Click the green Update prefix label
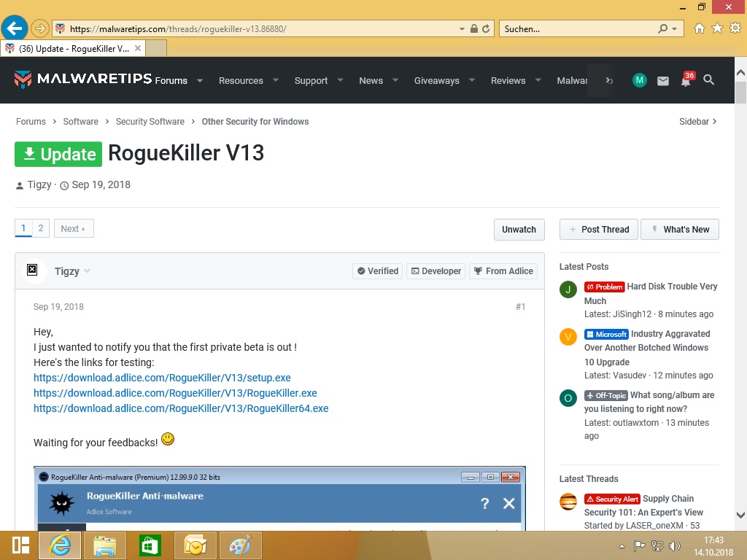The image size is (747, 560). pyautogui.click(x=58, y=155)
